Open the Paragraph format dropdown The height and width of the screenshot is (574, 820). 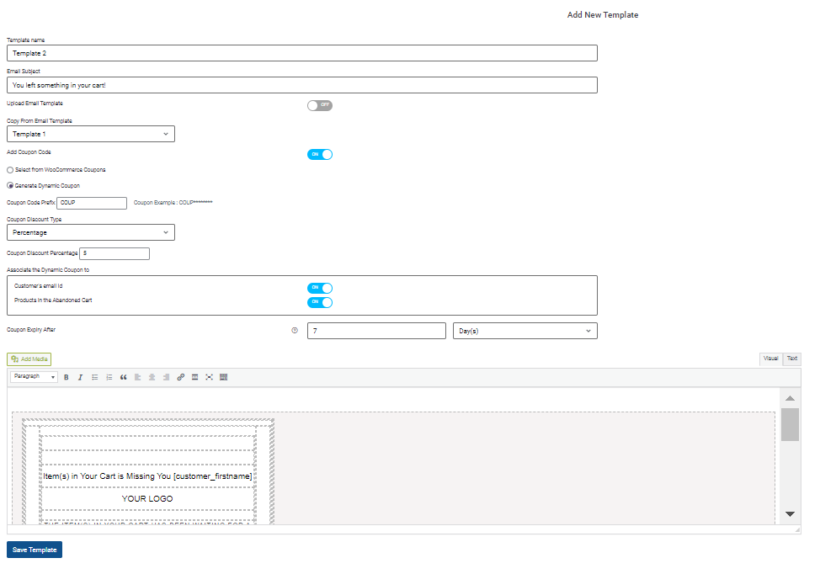pyautogui.click(x=33, y=377)
